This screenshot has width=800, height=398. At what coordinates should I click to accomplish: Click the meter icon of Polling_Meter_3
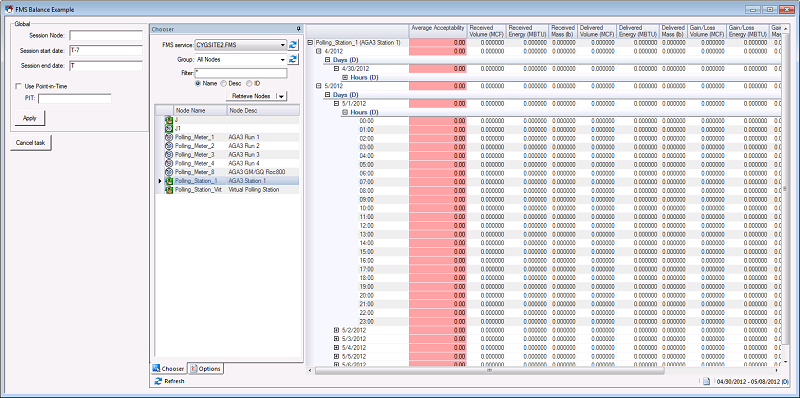click(x=169, y=154)
